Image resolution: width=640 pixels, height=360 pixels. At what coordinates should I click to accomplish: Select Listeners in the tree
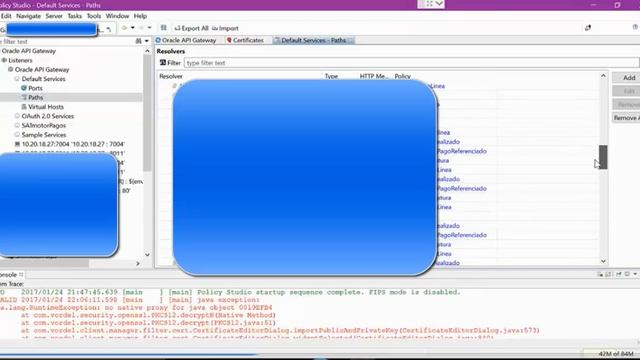pos(20,60)
